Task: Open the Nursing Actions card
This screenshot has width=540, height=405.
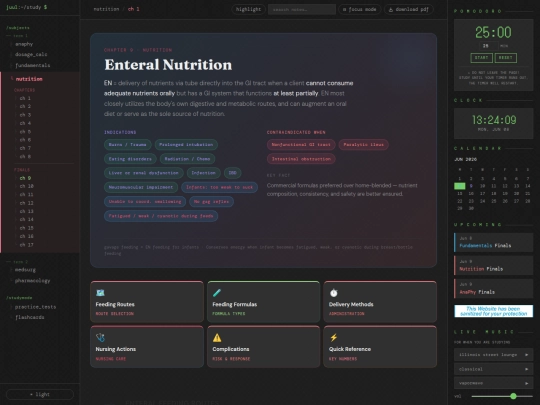Action: [x=147, y=347]
